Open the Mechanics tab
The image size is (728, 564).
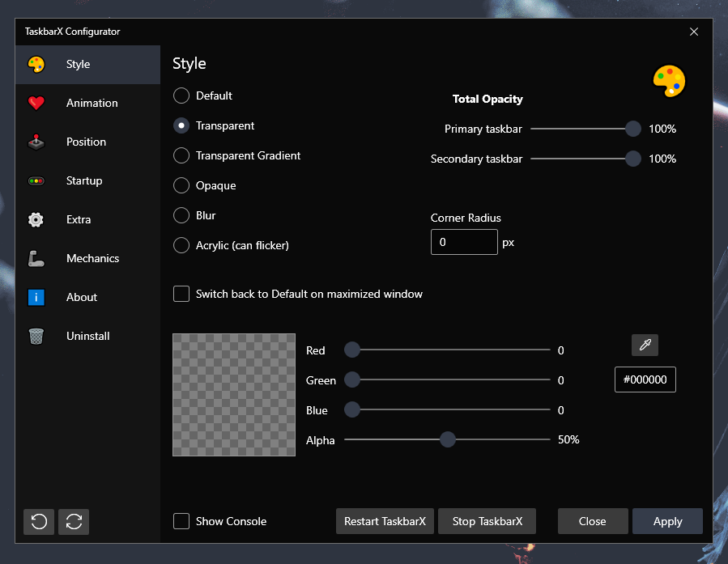[x=92, y=258]
